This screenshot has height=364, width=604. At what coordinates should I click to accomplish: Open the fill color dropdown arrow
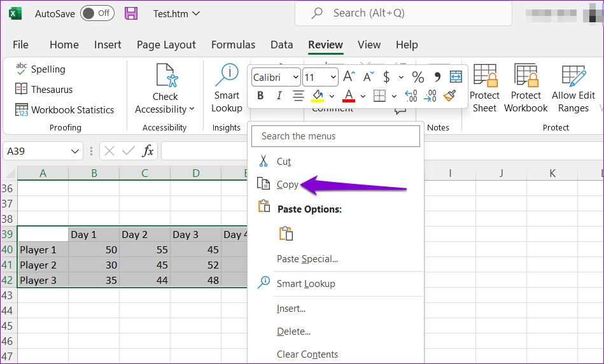(x=332, y=96)
